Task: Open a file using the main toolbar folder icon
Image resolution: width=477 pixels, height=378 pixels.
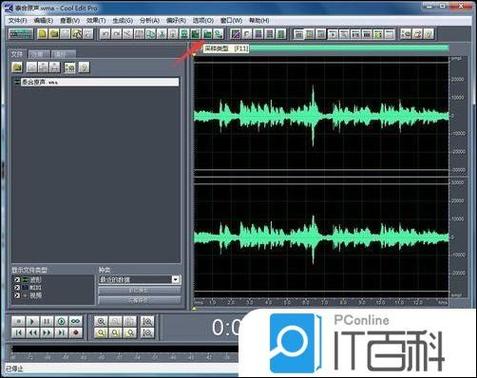Action: pos(54,34)
